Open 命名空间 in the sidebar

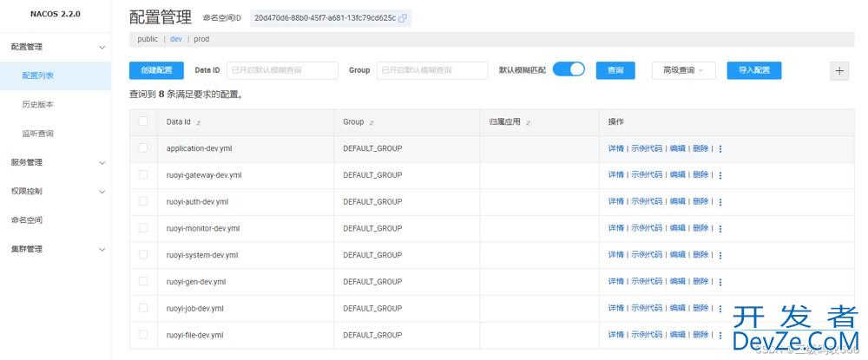click(56, 220)
